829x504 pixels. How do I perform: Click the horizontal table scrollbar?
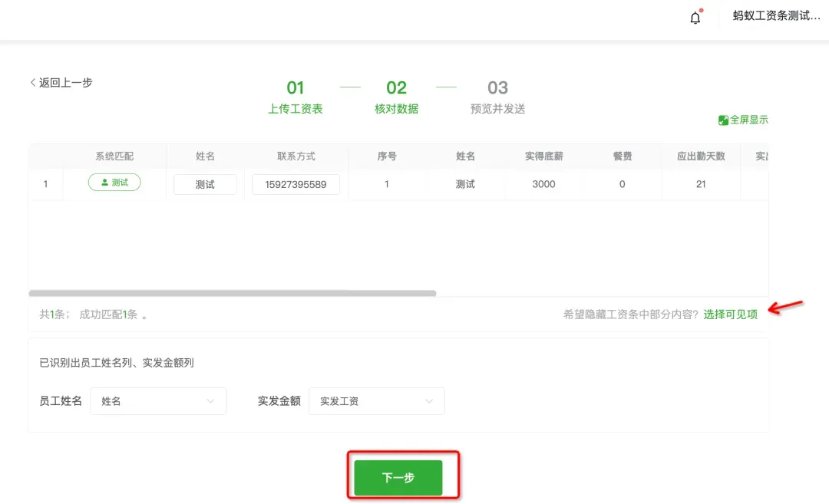point(233,293)
